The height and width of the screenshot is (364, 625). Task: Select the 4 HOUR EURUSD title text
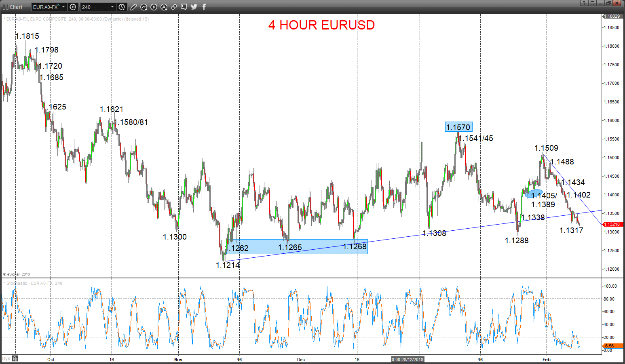(x=321, y=25)
